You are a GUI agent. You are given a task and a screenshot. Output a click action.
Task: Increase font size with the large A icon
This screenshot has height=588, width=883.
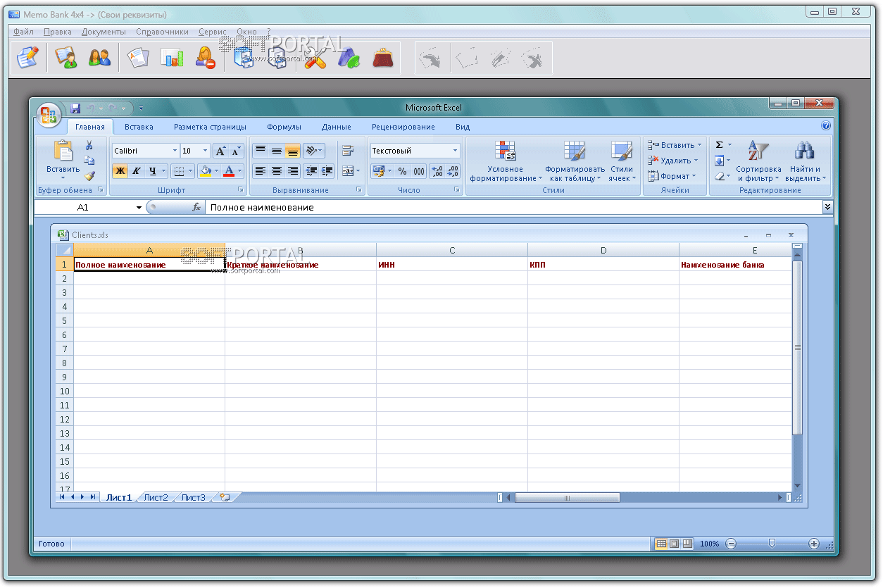(221, 151)
